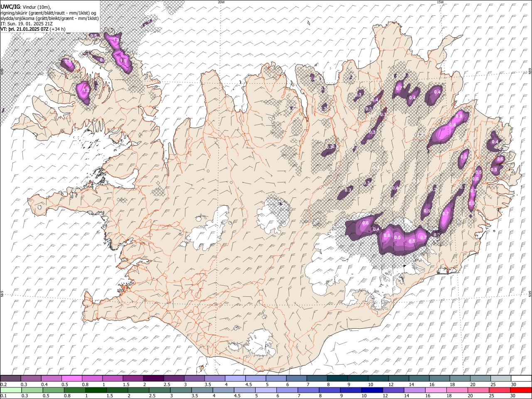532x399 pixels.
Task: Click the '(+34 h)' forecast offset text
Action: (58, 29)
